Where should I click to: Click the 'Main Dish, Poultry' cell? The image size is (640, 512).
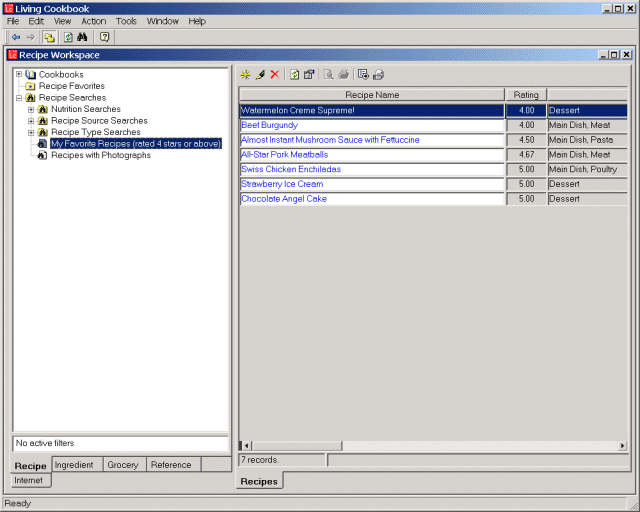tap(587, 169)
